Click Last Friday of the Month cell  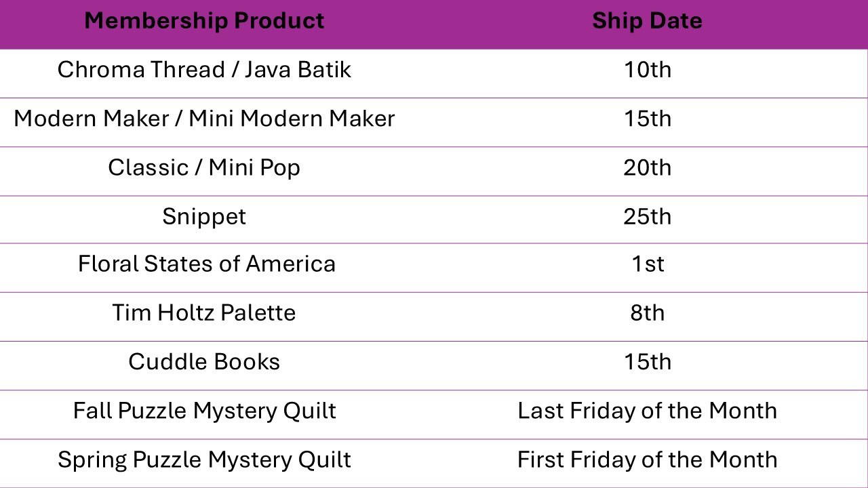647,410
